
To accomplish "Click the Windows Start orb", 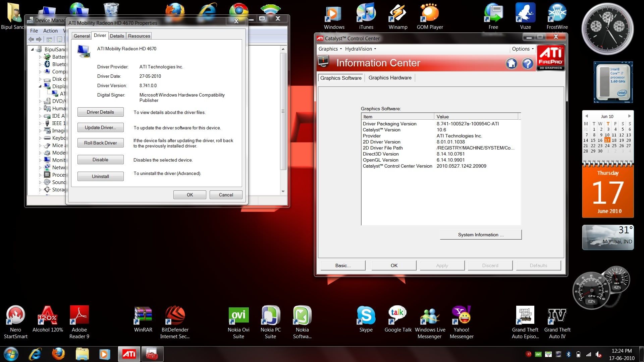I will 11,354.
